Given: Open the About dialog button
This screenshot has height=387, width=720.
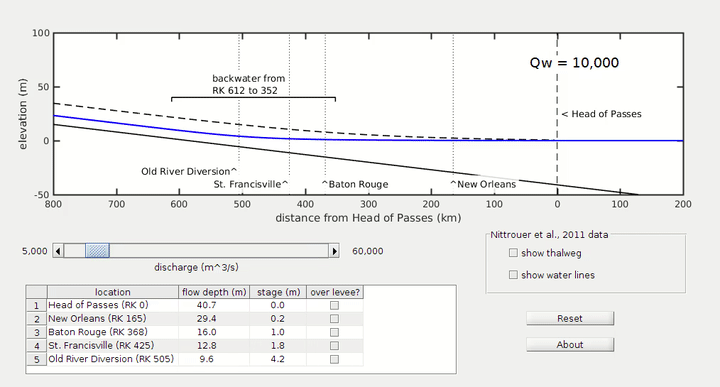Looking at the screenshot, I should tap(570, 345).
